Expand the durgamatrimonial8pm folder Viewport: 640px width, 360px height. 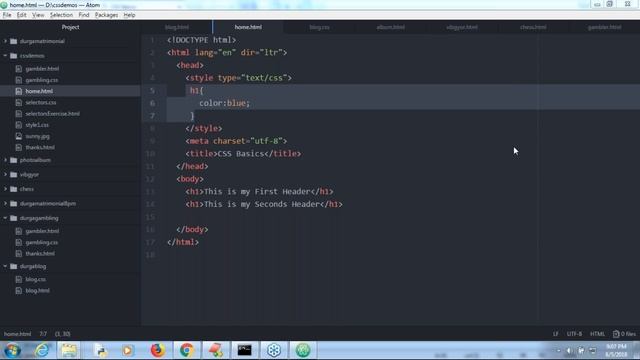pos(6,203)
